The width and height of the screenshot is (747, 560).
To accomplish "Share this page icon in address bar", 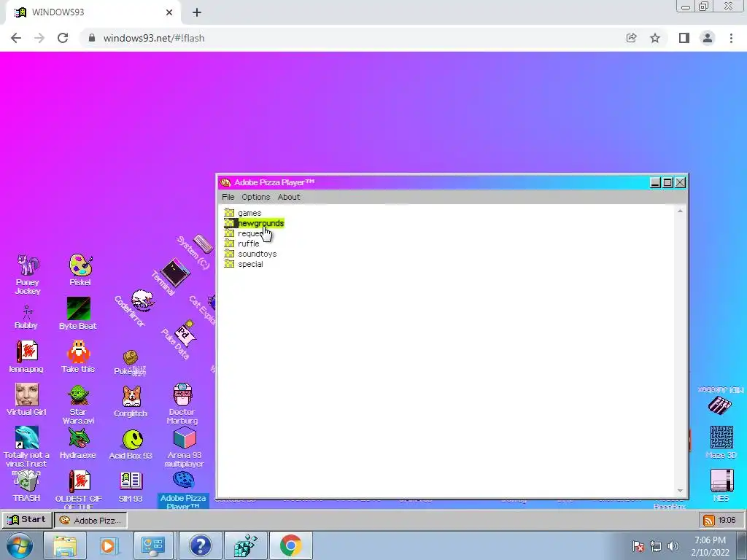I will click(x=631, y=38).
